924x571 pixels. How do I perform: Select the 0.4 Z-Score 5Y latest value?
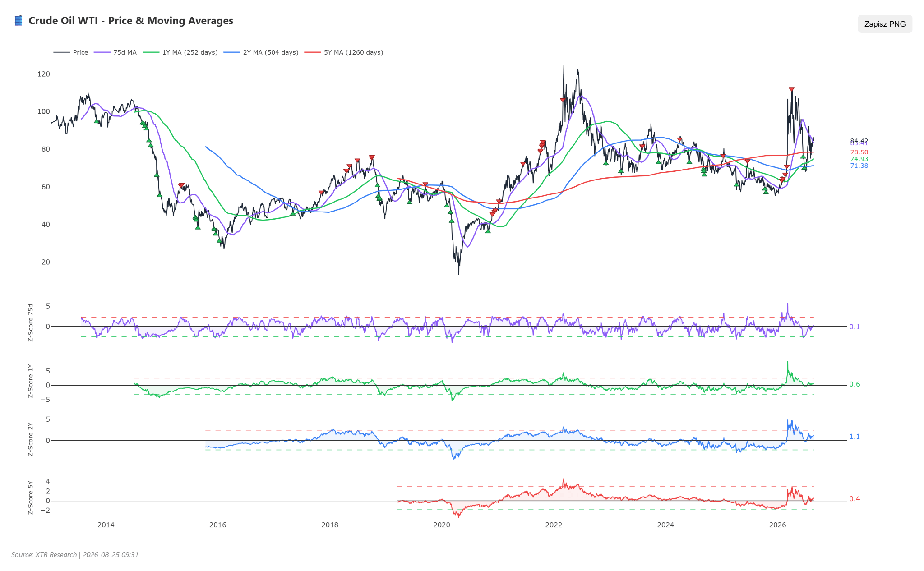pos(855,499)
